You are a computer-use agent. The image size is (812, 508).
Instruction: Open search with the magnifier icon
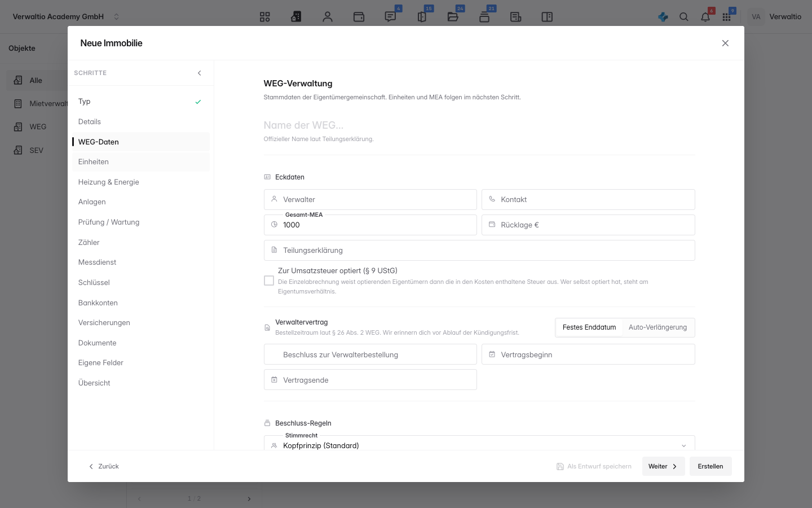684,17
